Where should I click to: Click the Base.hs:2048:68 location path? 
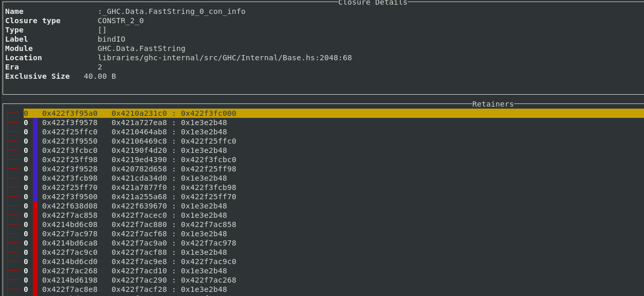pos(225,58)
